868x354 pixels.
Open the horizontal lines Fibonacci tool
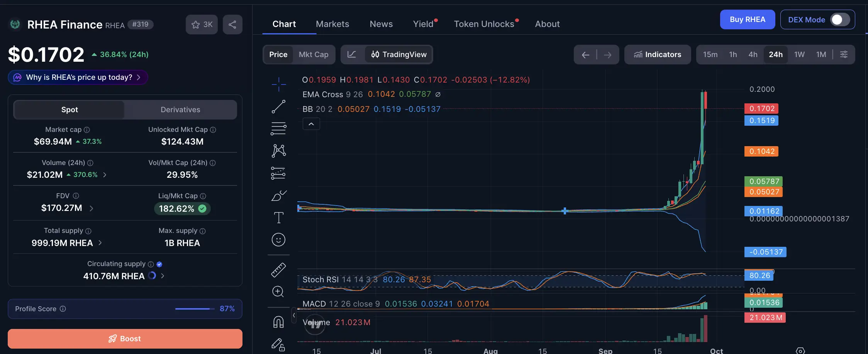(278, 128)
